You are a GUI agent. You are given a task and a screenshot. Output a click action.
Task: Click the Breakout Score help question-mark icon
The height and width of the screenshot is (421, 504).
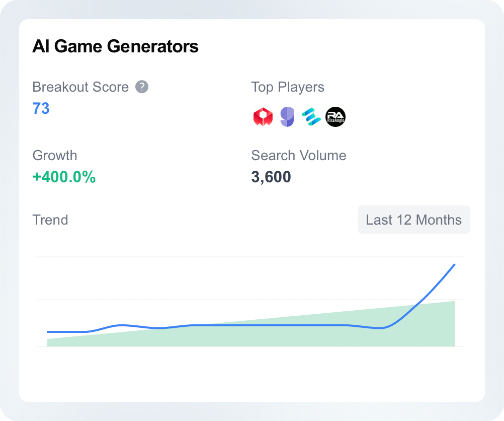tap(142, 87)
